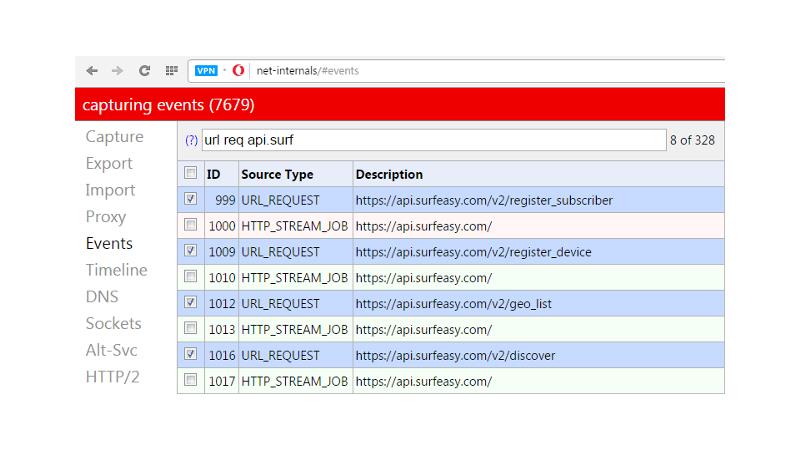800x450 pixels.
Task: Check the checkbox for event ID 1000
Action: coord(190,225)
